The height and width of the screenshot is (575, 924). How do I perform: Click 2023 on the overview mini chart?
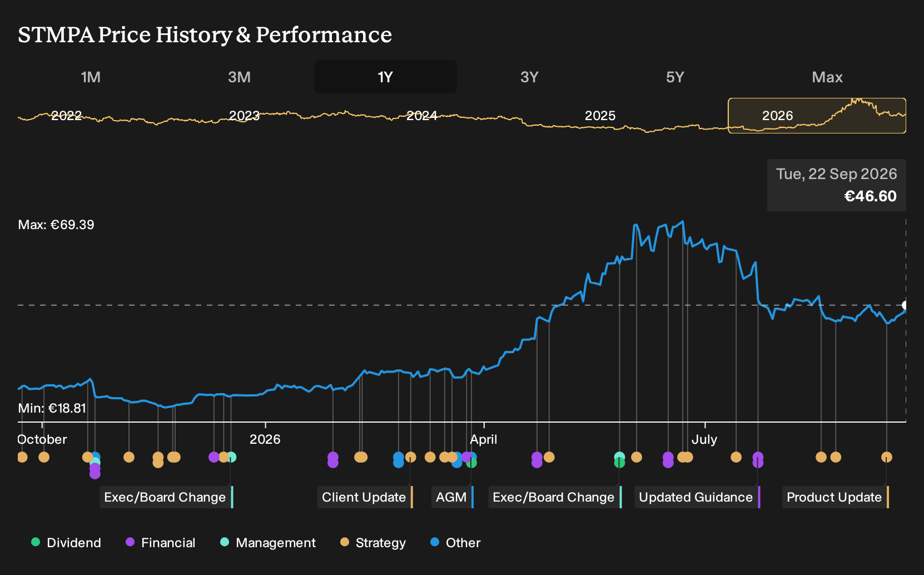[x=245, y=116]
